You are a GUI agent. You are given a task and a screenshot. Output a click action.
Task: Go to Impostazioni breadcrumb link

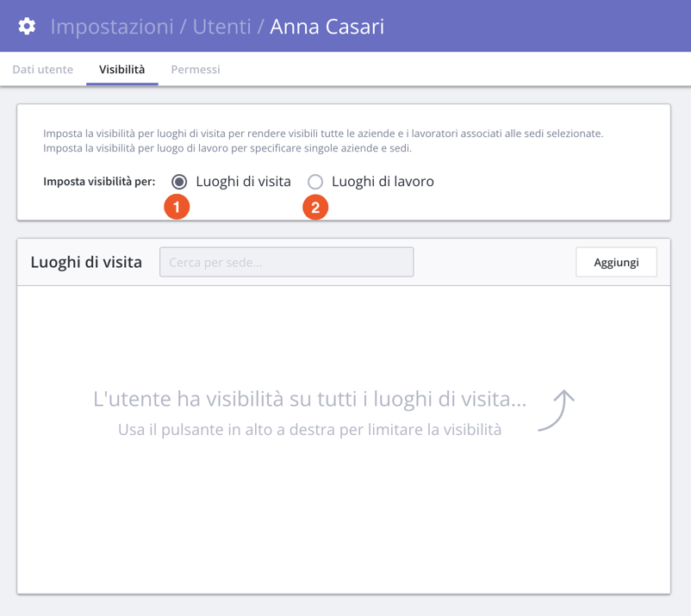pos(112,27)
